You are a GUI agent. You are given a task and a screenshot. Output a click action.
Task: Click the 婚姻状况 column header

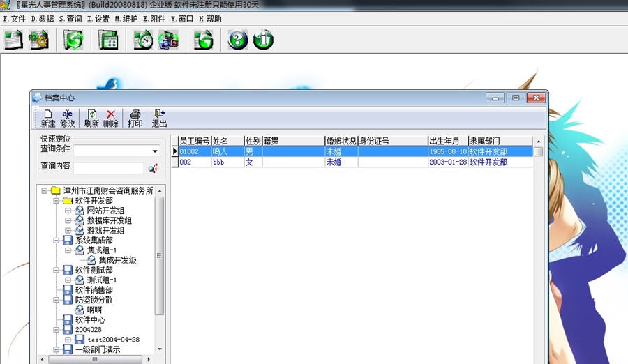coord(341,141)
